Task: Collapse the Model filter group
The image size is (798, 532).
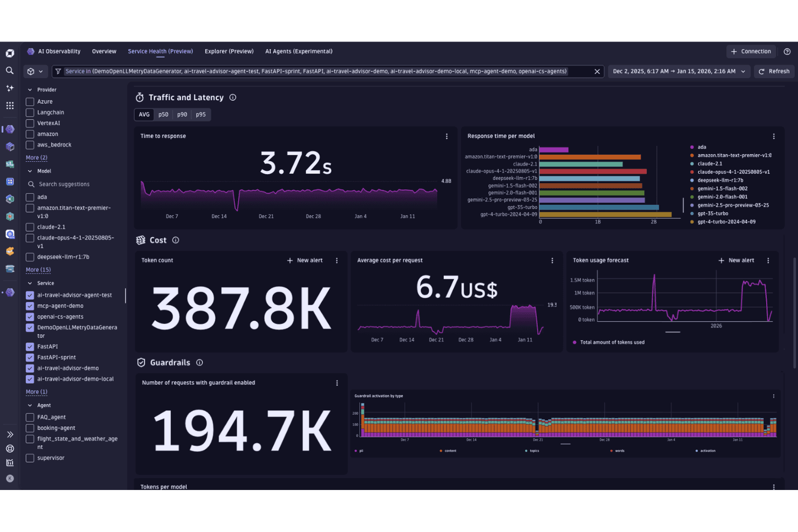Action: (x=30, y=171)
